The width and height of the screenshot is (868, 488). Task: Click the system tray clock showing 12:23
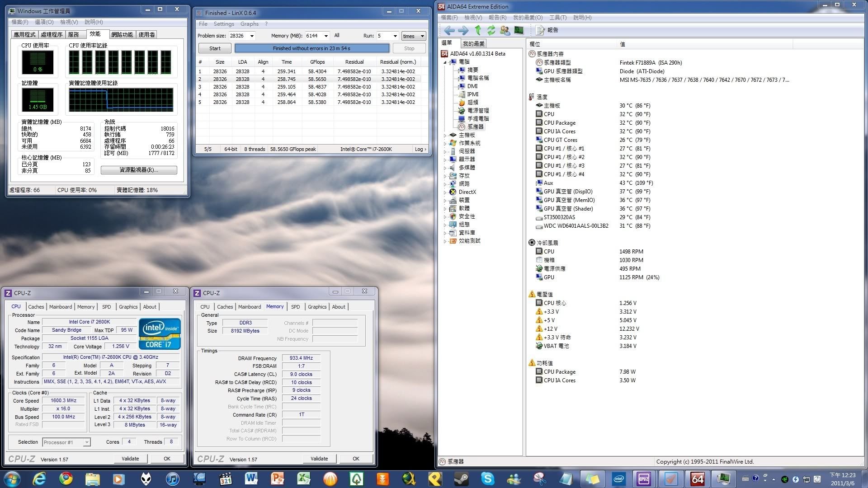point(843,479)
